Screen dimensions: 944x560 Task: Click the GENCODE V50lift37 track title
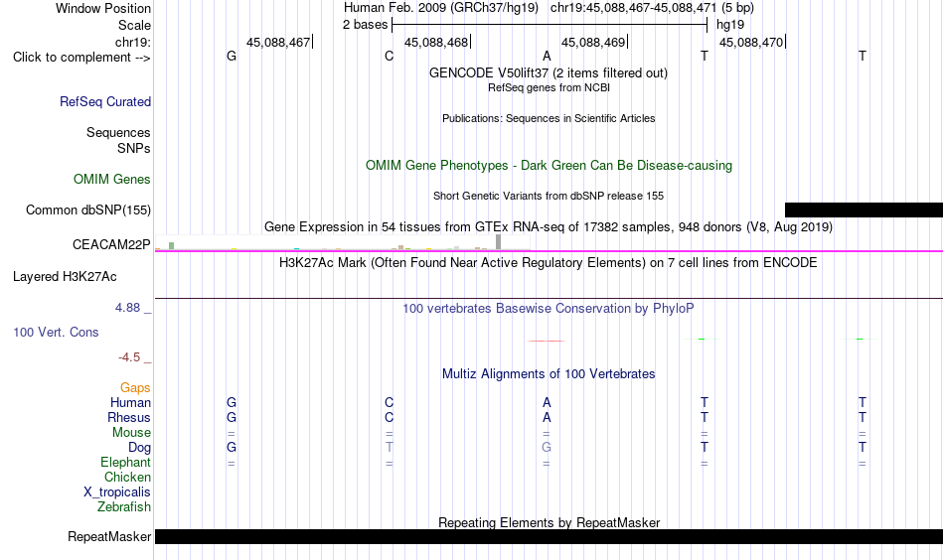coord(548,72)
